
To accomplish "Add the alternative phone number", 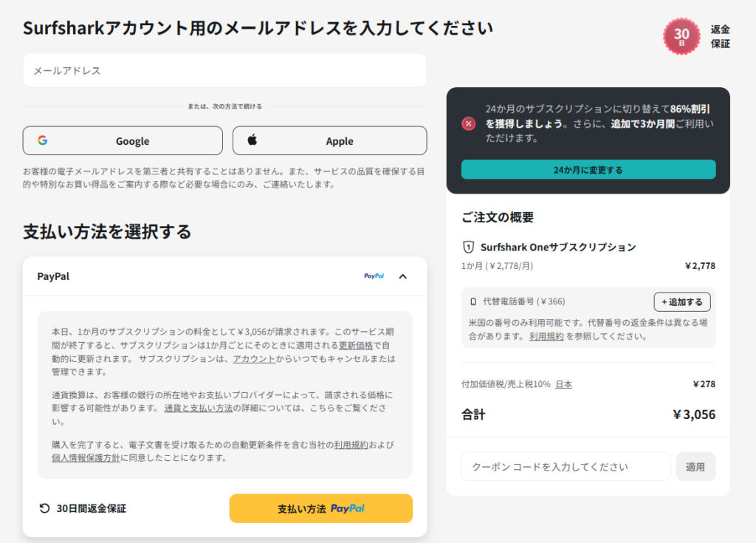I will click(x=682, y=301).
